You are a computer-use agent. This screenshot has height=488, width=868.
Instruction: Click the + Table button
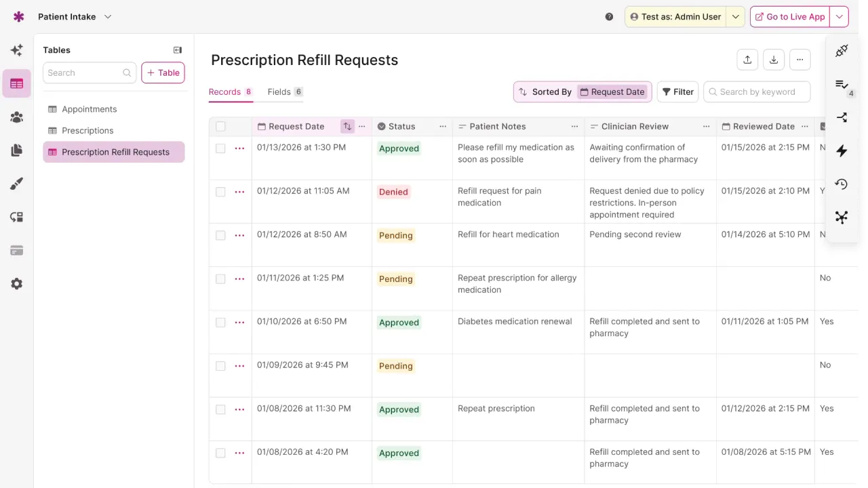[x=163, y=73]
